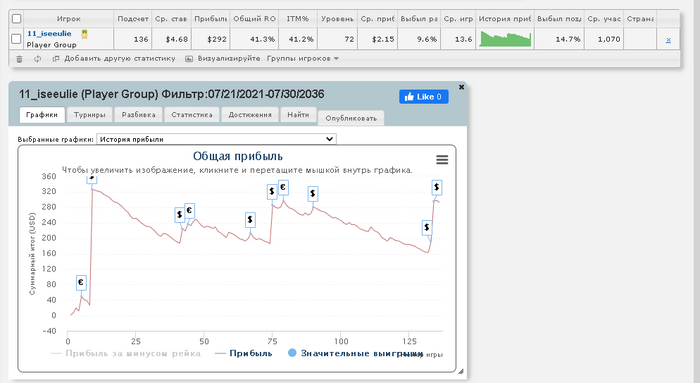Sort by the История приб column header
This screenshot has width=700, height=383.
tap(505, 19)
